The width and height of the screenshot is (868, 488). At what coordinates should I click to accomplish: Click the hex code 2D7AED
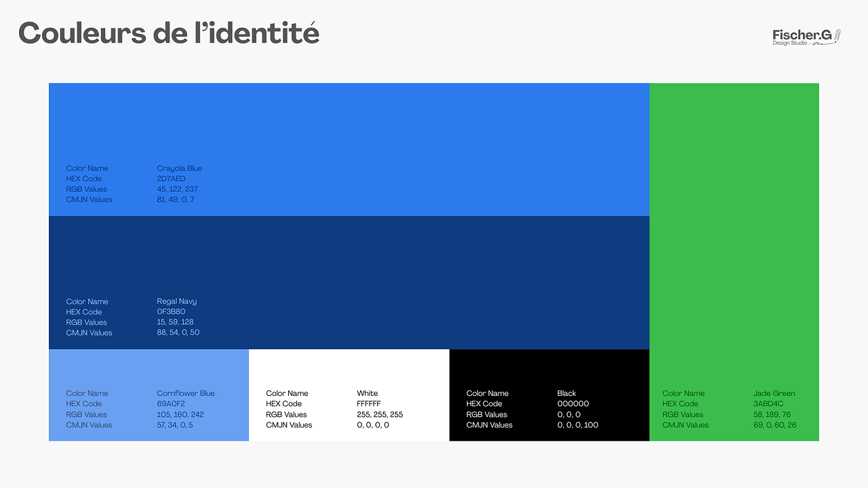pos(171,179)
